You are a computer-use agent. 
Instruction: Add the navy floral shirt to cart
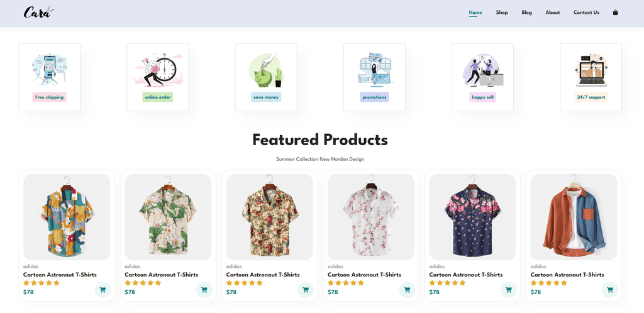pyautogui.click(x=508, y=290)
